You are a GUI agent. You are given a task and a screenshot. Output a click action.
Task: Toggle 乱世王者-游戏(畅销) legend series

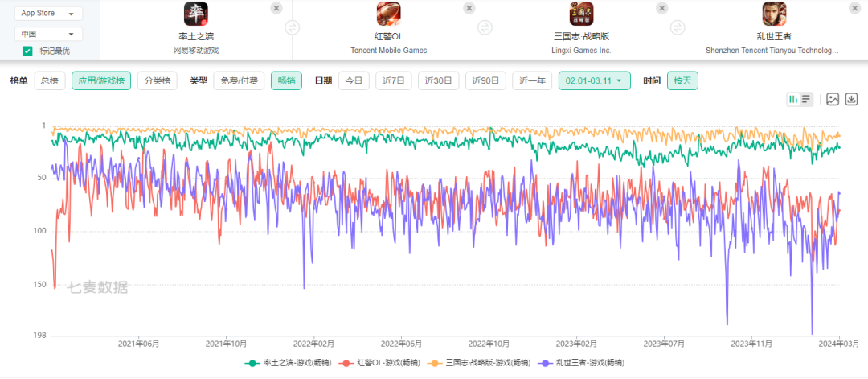click(x=581, y=363)
